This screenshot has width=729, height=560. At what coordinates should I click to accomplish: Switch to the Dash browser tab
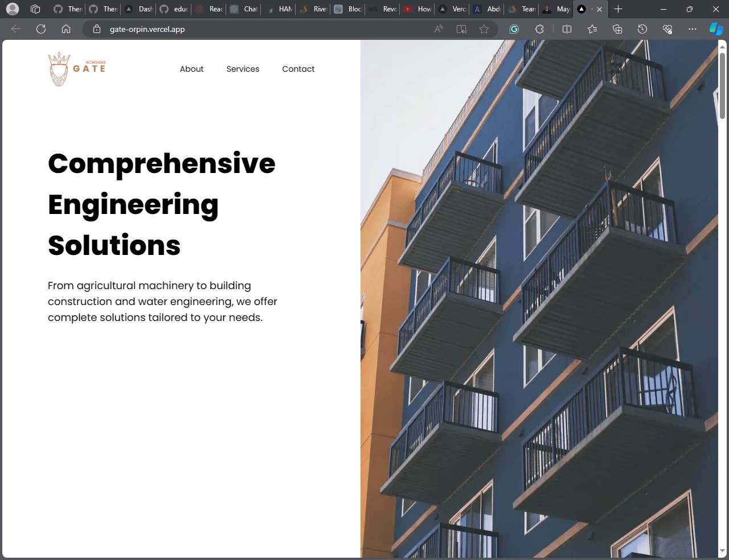click(x=138, y=9)
